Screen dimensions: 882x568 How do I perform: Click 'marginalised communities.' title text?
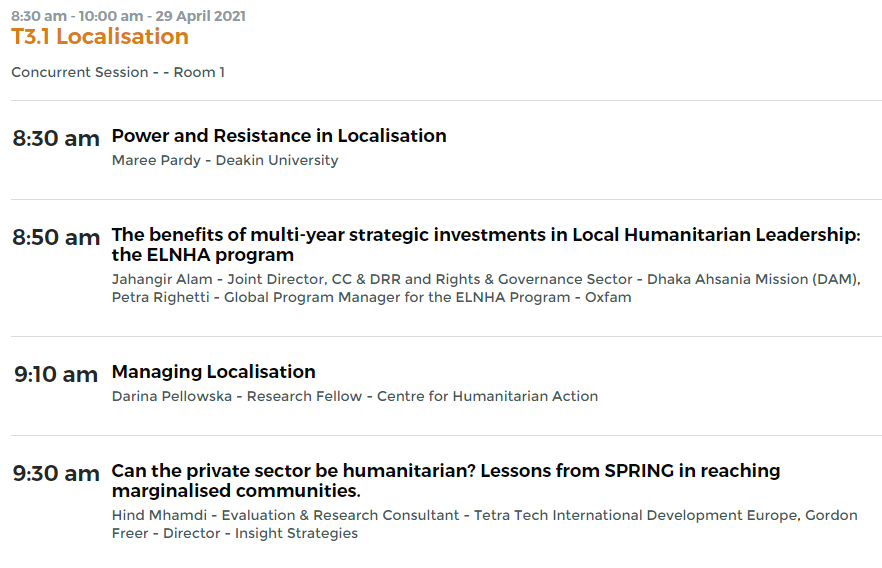point(236,491)
